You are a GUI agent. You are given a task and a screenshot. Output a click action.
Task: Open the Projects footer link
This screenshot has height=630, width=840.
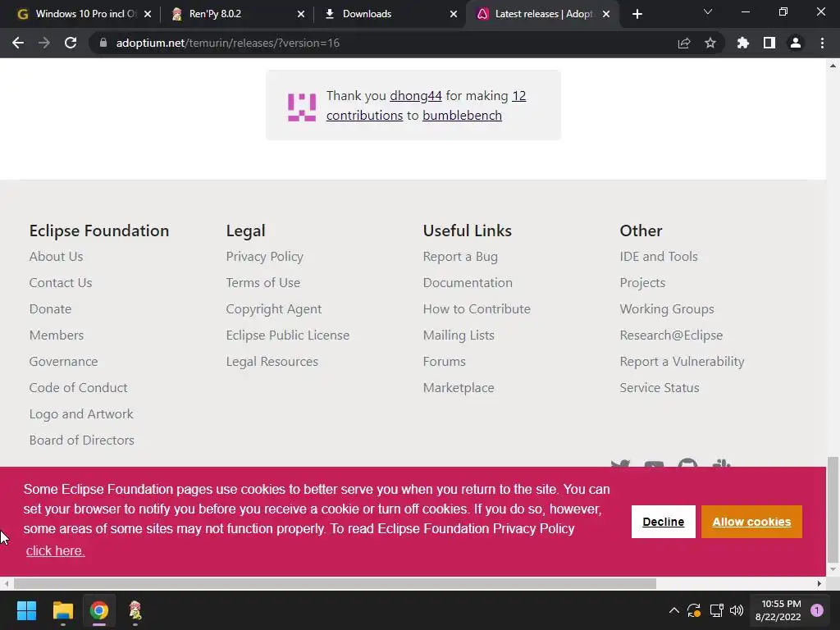[642, 283]
